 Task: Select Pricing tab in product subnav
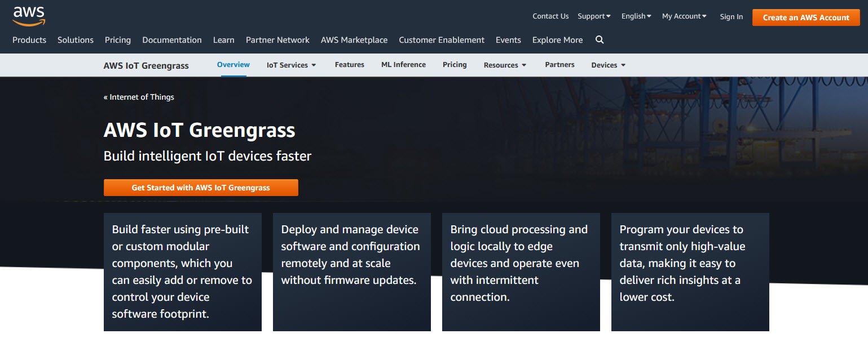pyautogui.click(x=455, y=65)
